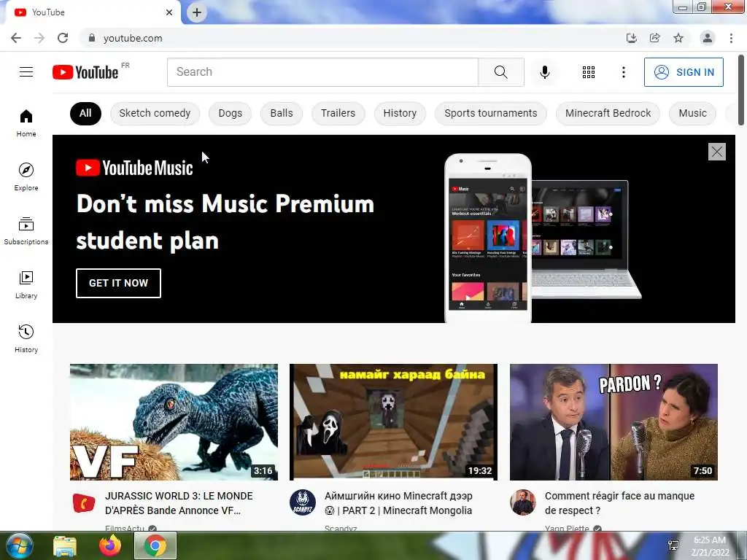This screenshot has width=747, height=560.
Task: Click the SIGN IN button
Action: [684, 72]
